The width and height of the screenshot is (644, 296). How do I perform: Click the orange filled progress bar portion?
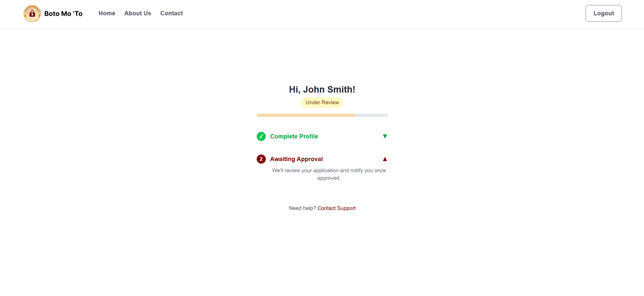pos(305,115)
